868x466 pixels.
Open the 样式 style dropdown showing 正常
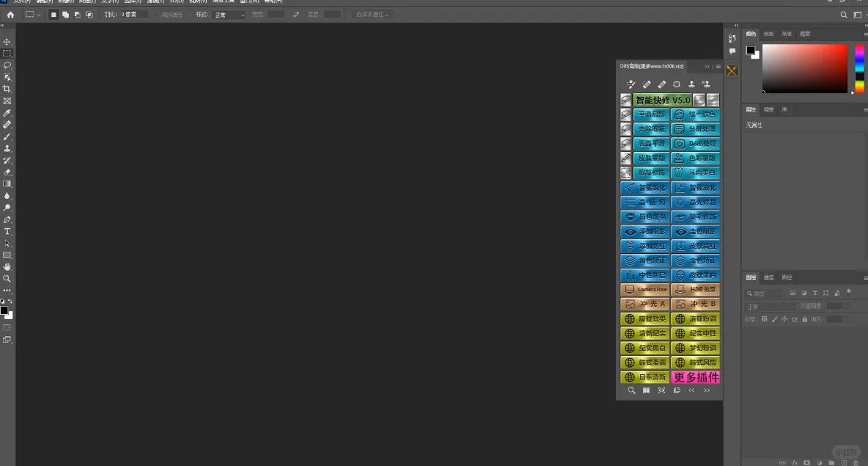[228, 15]
